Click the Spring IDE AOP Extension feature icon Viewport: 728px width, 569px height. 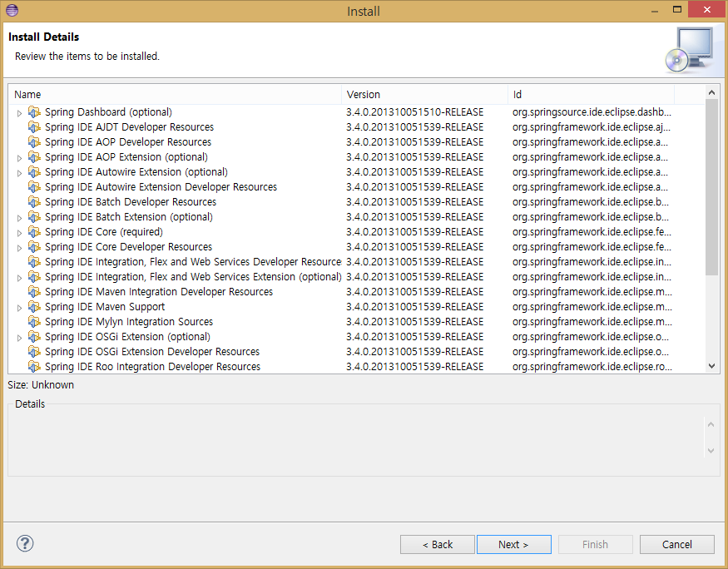point(34,157)
